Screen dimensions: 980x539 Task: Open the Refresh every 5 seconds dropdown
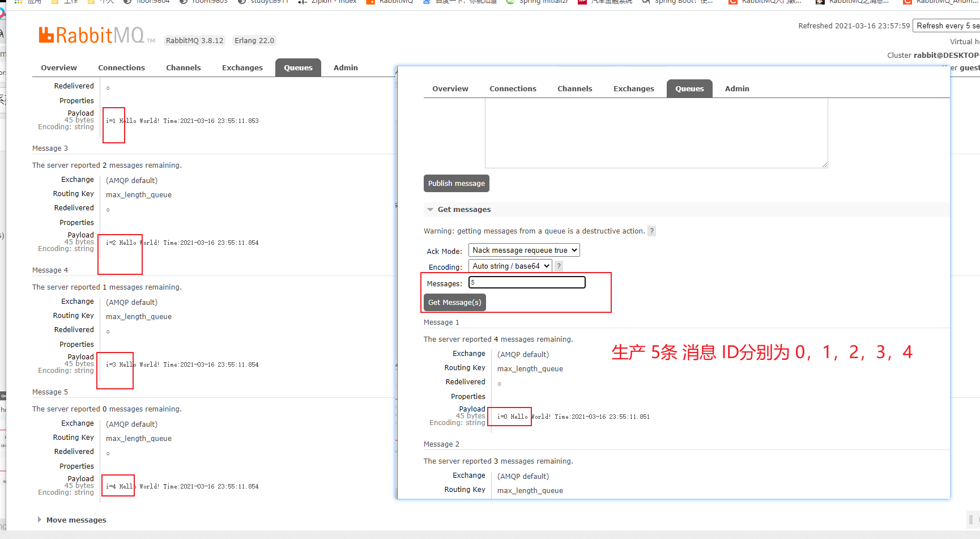pyautogui.click(x=947, y=26)
